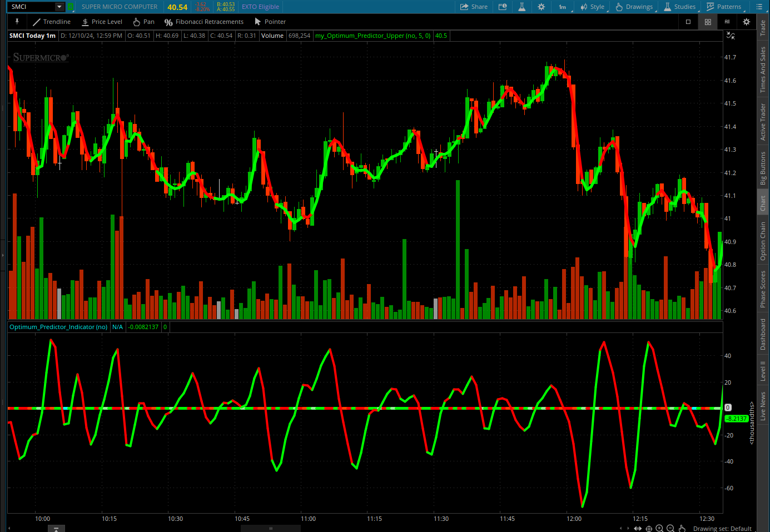Select the Trendline drawing tool
This screenshot has width=770, height=532.
point(52,22)
